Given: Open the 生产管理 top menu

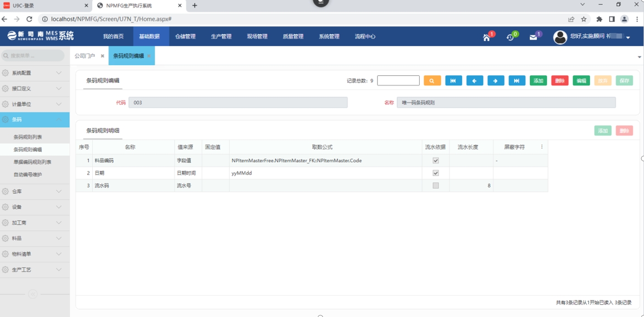Looking at the screenshot, I should 221,37.
